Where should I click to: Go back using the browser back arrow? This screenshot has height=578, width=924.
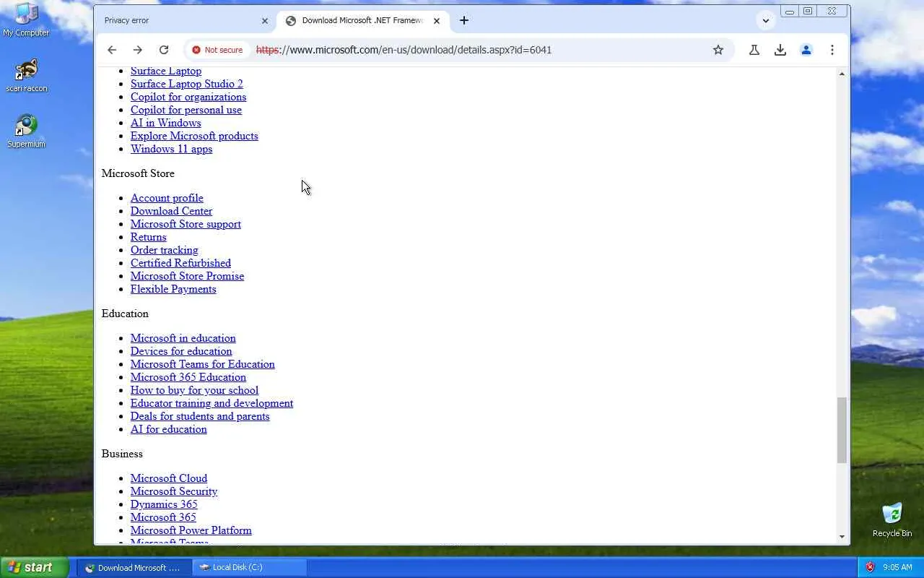coord(112,50)
